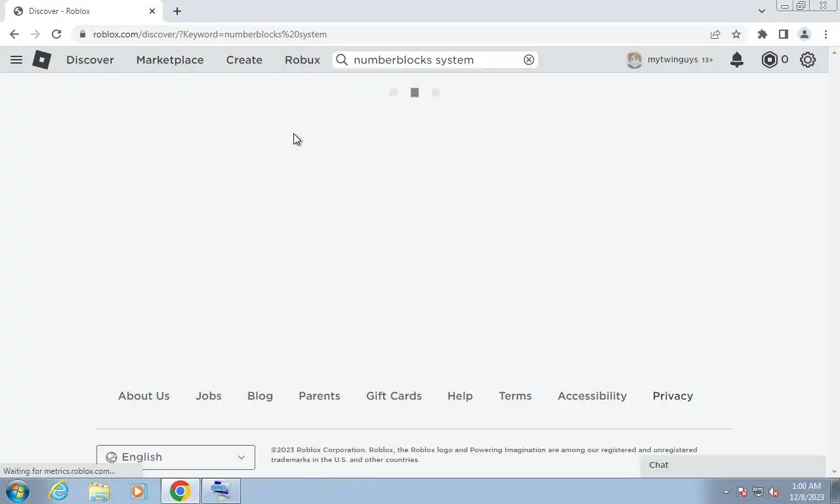Go to the Create page
Image resolution: width=840 pixels, height=504 pixels.
pyautogui.click(x=244, y=60)
